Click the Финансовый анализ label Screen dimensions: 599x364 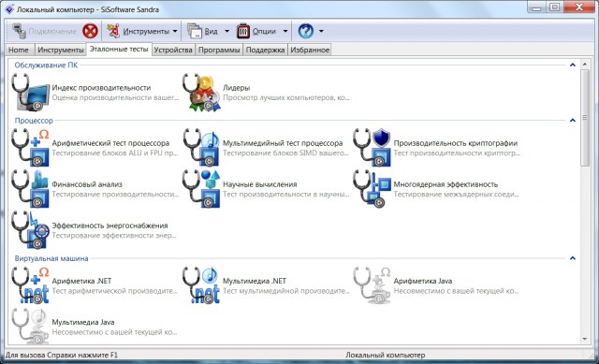coord(87,184)
